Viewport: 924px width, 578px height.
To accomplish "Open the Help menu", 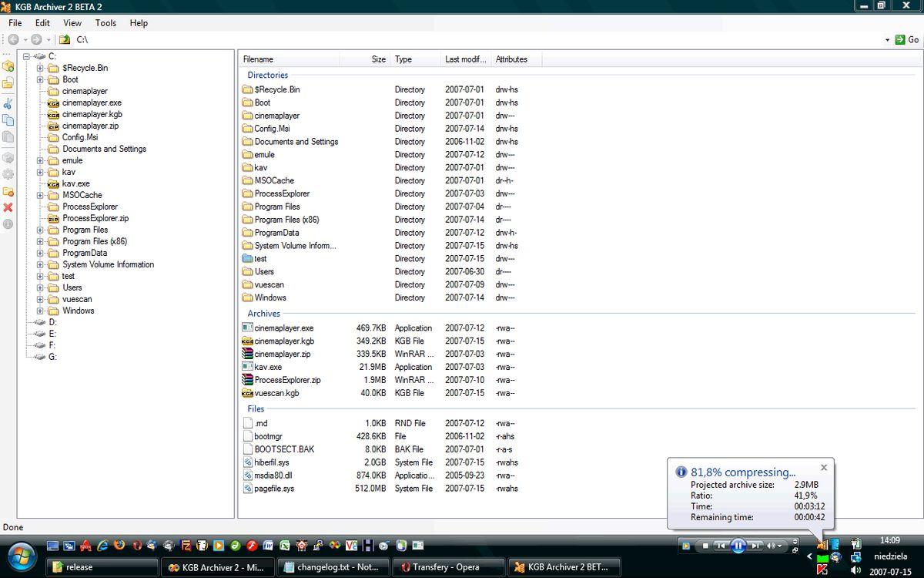I will pos(139,23).
